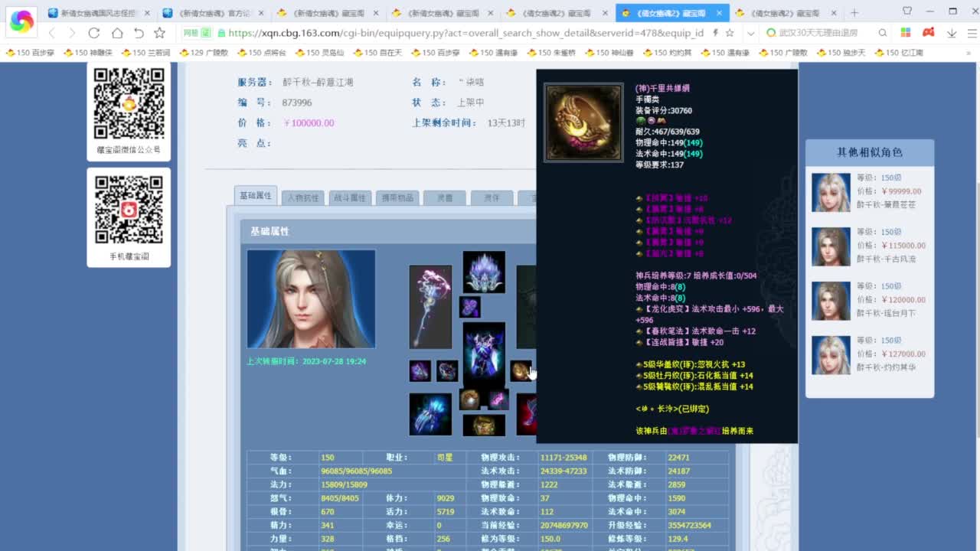
Task: Open the browser home page icon
Action: point(116,33)
